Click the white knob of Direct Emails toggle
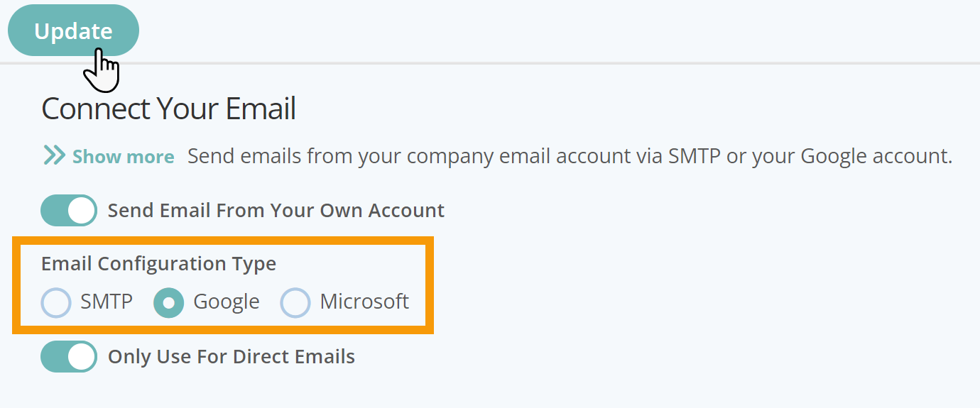Image resolution: width=980 pixels, height=408 pixels. point(82,357)
